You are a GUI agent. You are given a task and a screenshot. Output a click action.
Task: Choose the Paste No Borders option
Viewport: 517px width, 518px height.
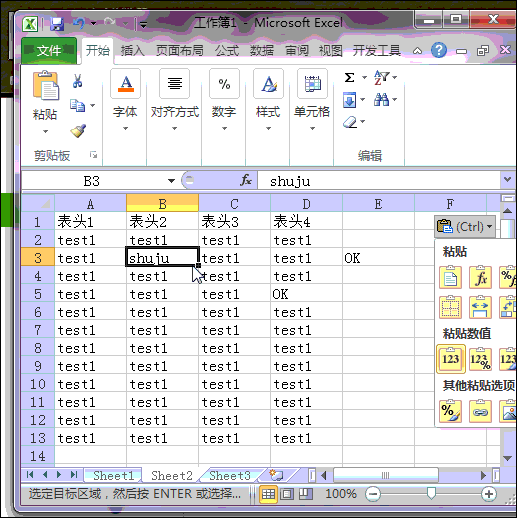450,307
